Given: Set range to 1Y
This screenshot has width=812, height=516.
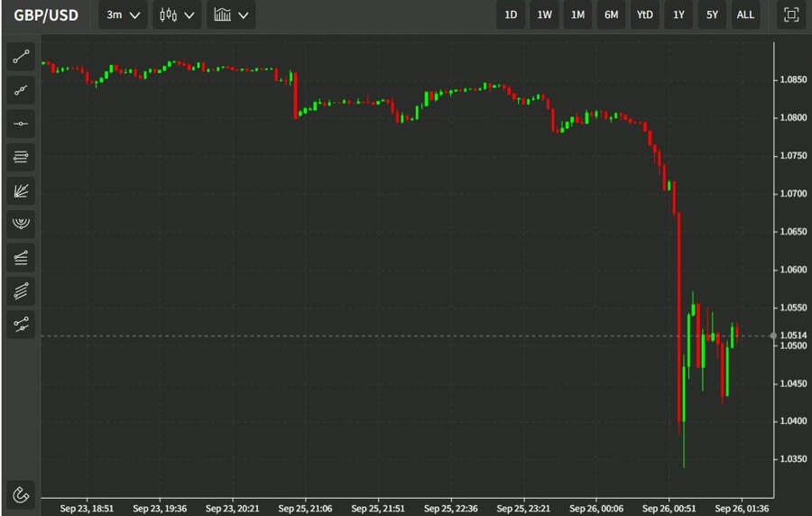Looking at the screenshot, I should [x=678, y=15].
